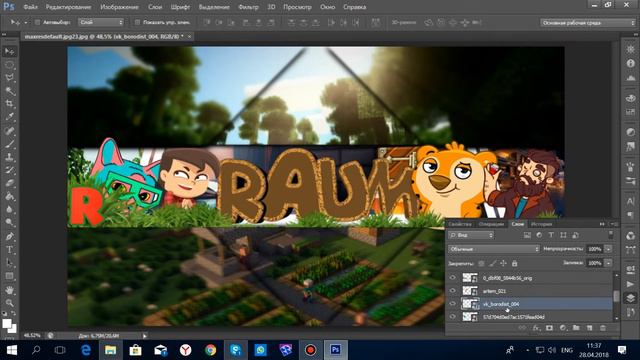Open the fill (Заливка) slider arrow

click(608, 263)
